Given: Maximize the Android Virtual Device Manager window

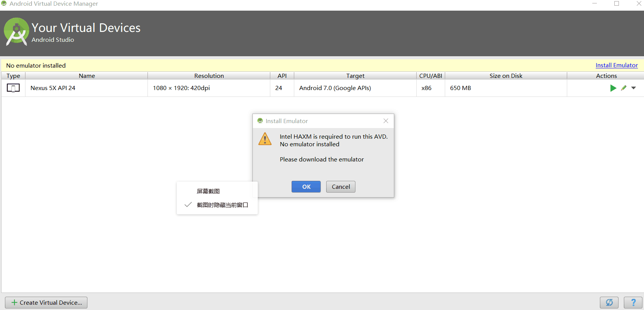Looking at the screenshot, I should (617, 3).
